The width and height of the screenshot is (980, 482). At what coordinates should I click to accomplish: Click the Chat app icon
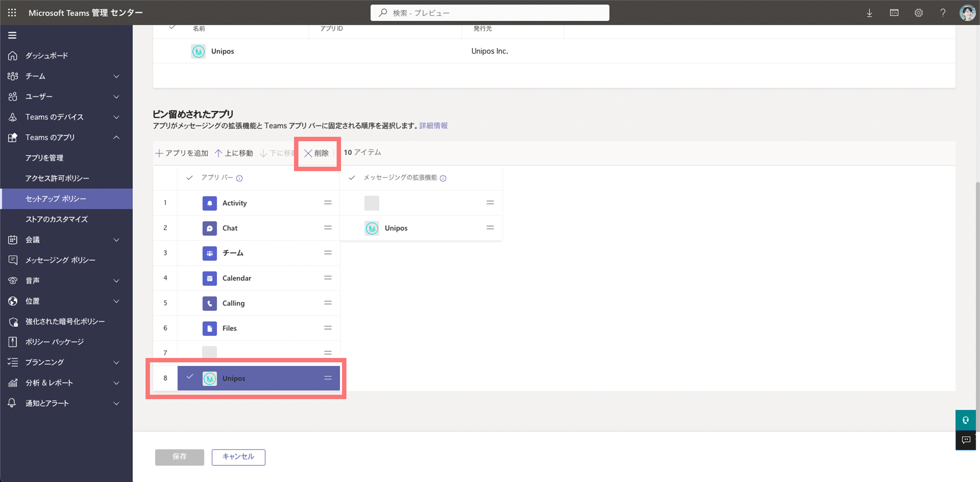point(210,228)
